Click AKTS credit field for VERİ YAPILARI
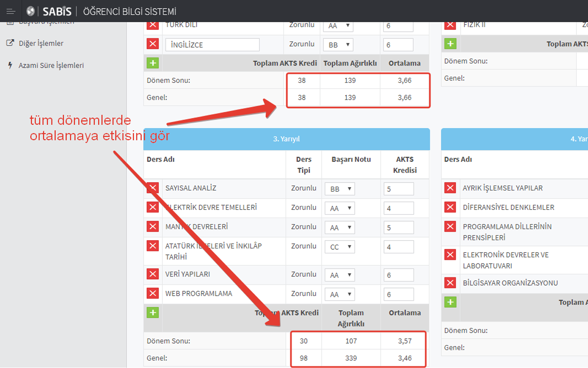 click(399, 275)
